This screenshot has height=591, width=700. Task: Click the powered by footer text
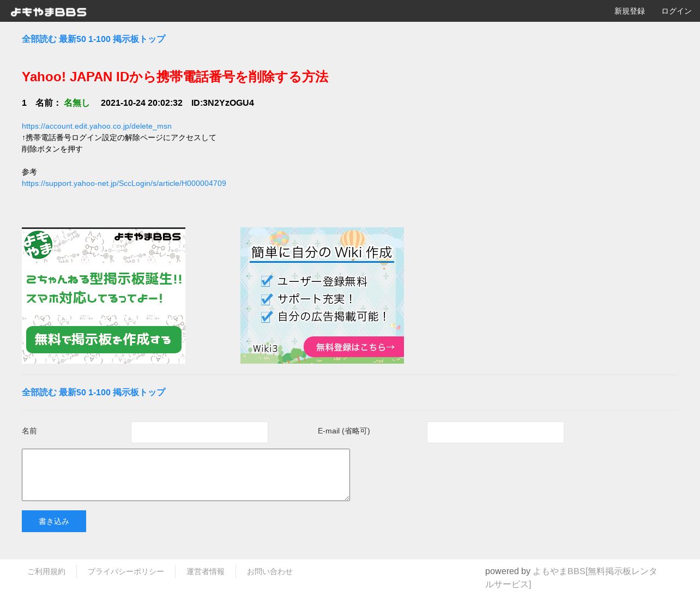tap(508, 571)
